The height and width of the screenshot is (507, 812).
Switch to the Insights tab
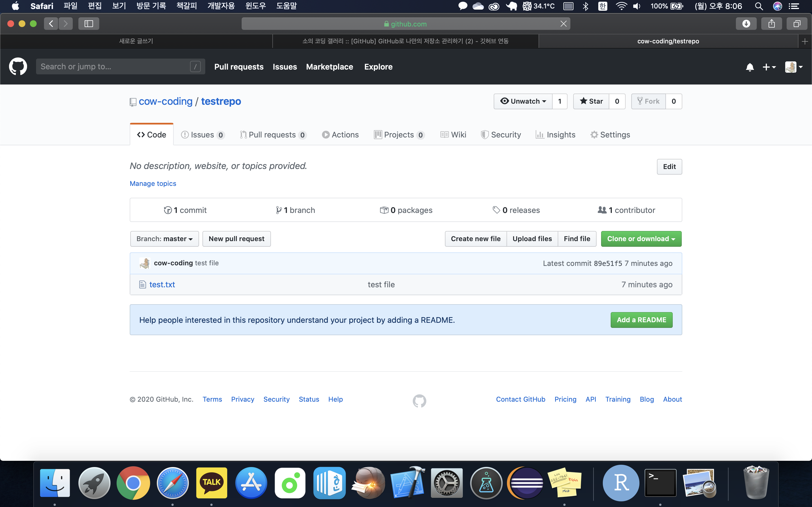pyautogui.click(x=556, y=135)
